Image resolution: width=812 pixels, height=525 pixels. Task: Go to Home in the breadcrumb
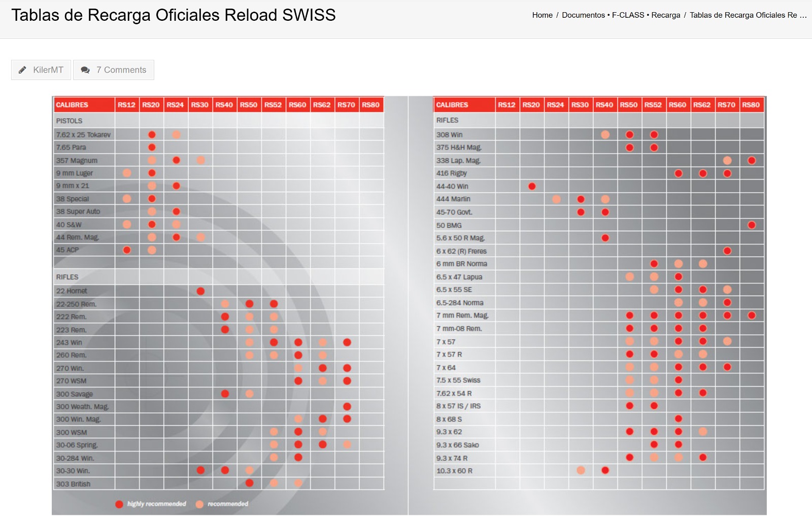(542, 15)
